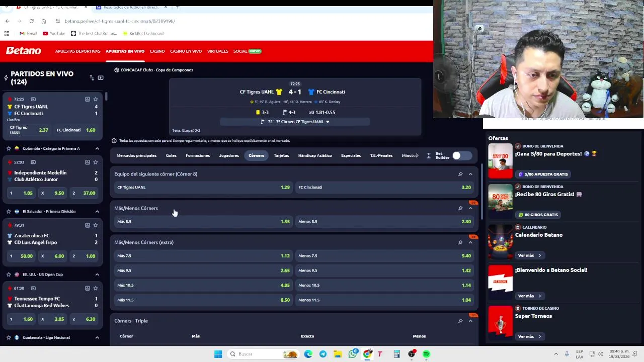Open stats icon for Independiente Medellín match
This screenshot has height=362, width=644.
88,162
